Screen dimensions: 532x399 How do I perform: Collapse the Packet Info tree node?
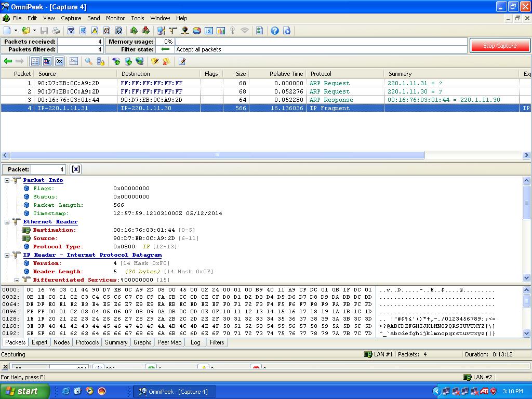tap(7, 180)
